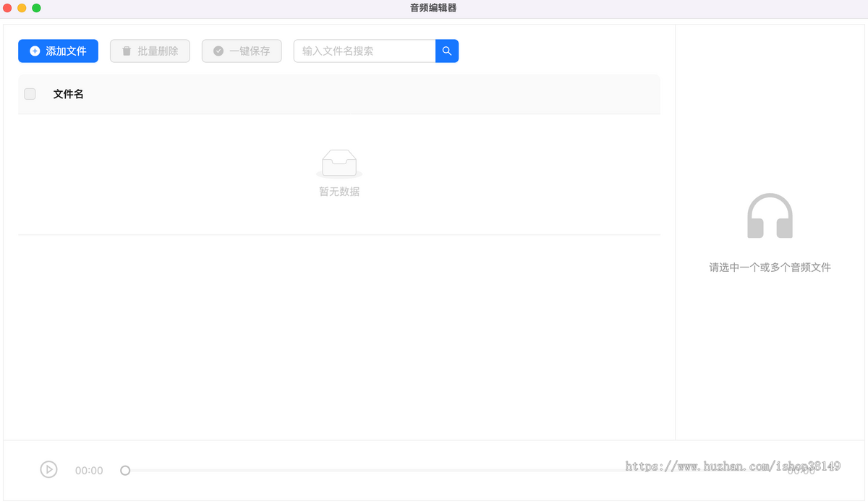Click the 批量删除 button
The width and height of the screenshot is (868, 504).
click(x=150, y=51)
